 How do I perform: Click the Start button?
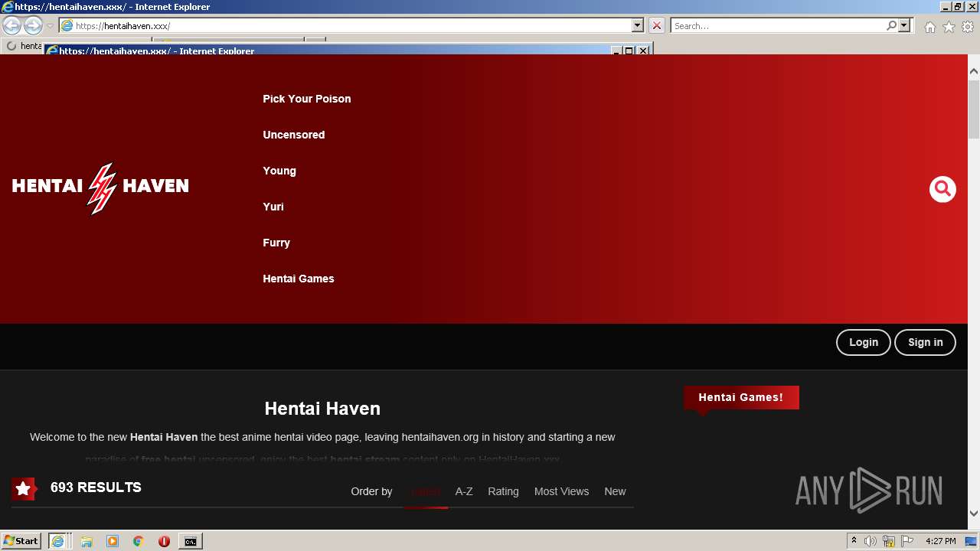click(x=21, y=541)
